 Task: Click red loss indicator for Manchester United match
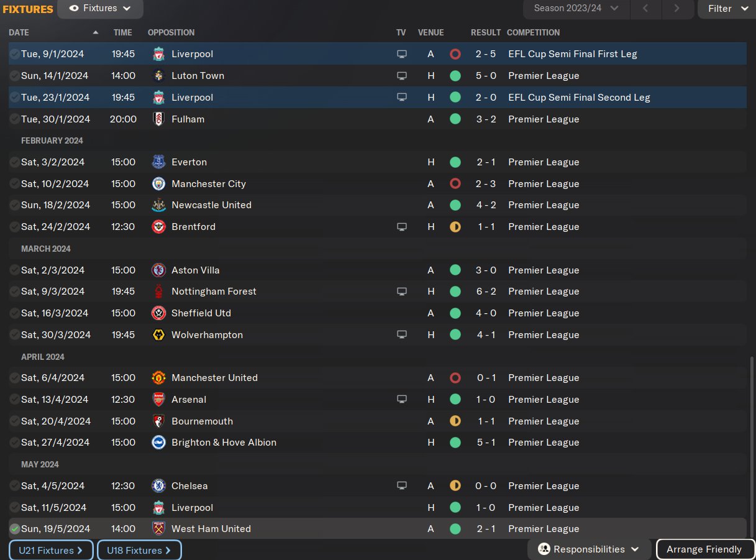click(455, 378)
